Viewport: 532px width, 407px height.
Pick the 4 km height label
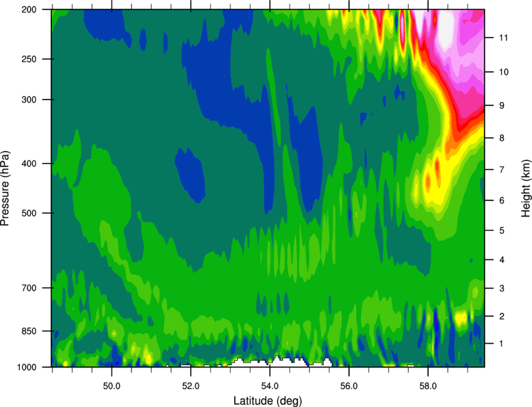[x=502, y=260]
